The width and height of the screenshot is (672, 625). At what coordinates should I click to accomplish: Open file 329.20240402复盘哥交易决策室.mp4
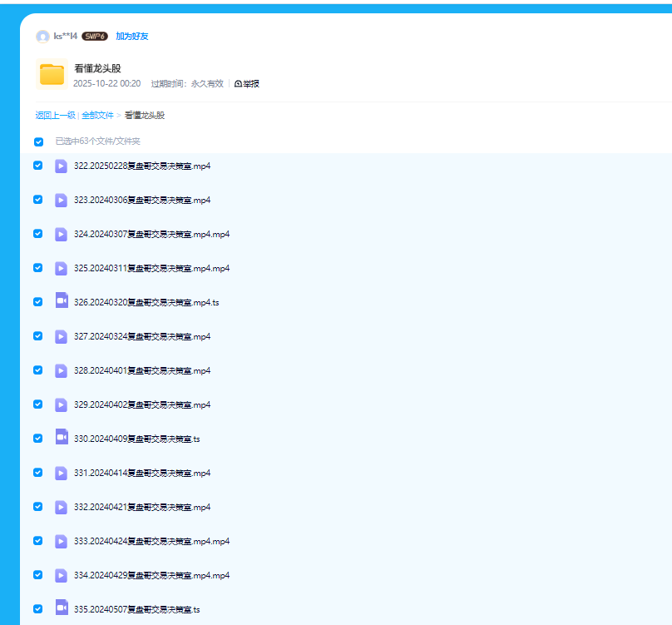[142, 404]
